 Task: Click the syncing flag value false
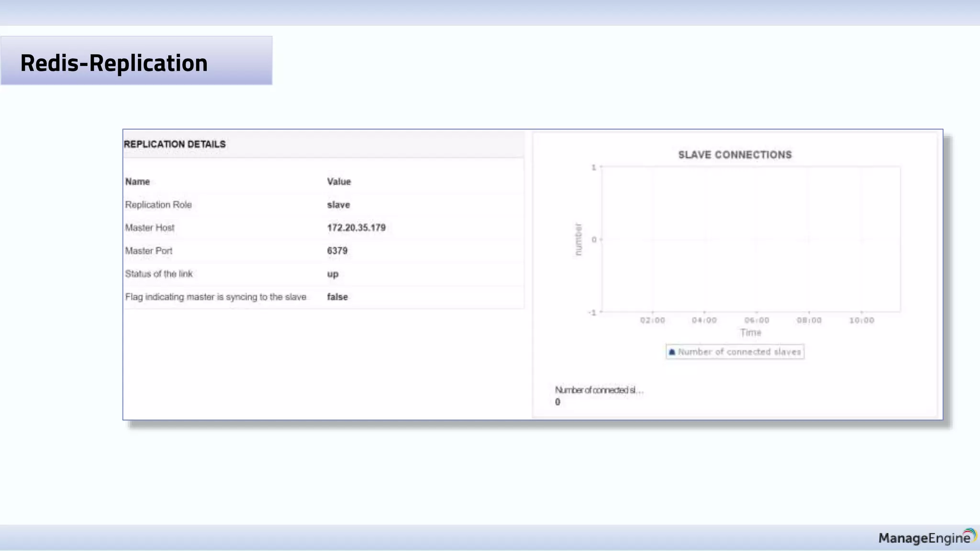pos(337,297)
